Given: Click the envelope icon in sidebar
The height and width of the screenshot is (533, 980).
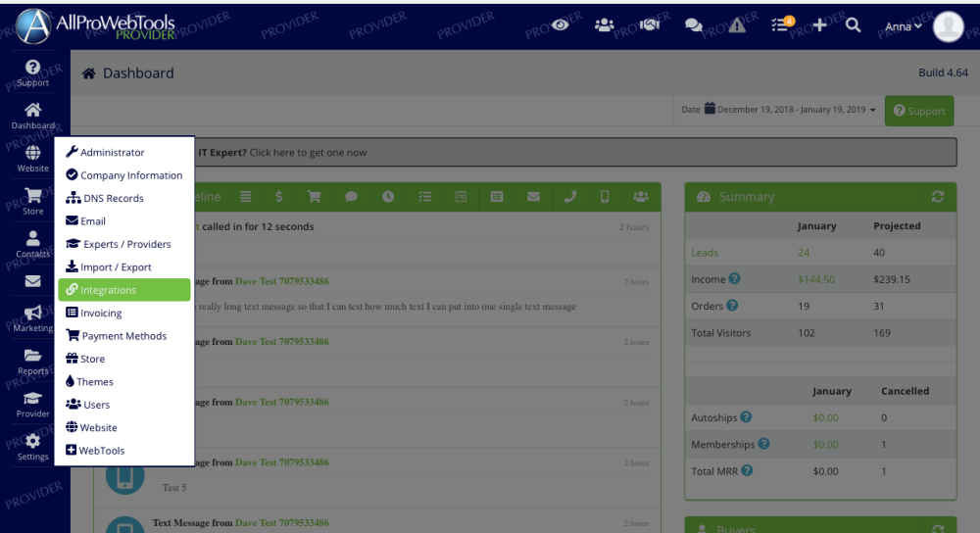Looking at the screenshot, I should [x=32, y=282].
